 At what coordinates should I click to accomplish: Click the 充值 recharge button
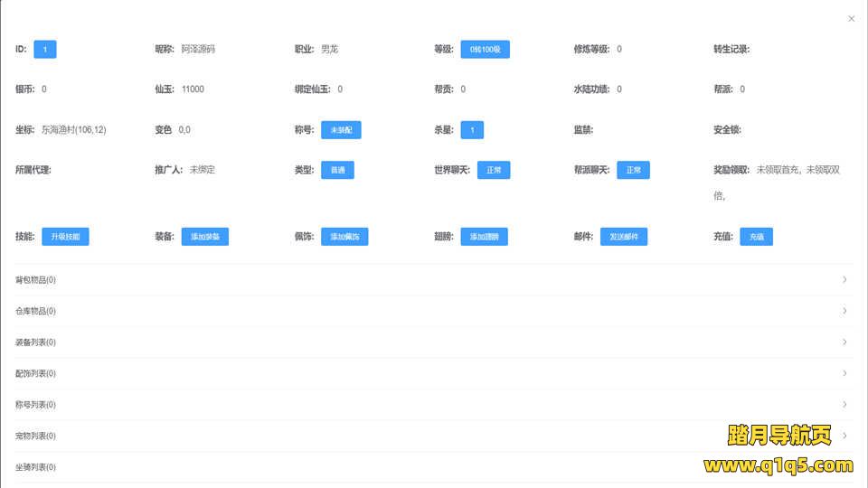756,237
